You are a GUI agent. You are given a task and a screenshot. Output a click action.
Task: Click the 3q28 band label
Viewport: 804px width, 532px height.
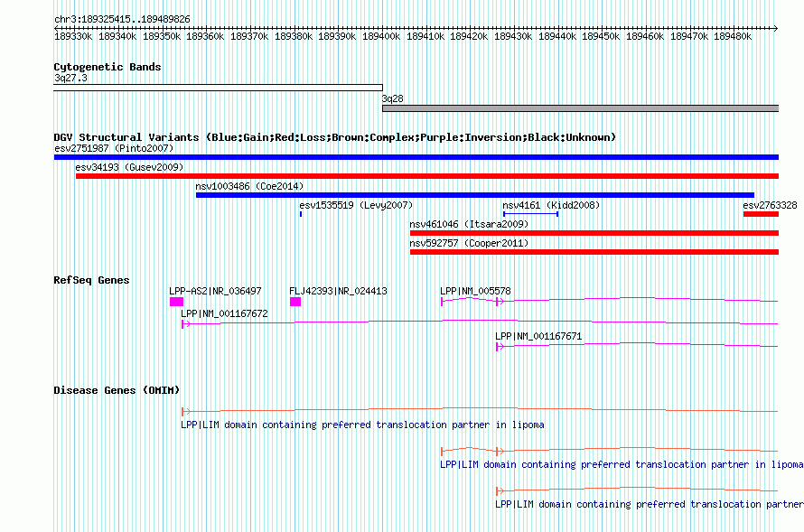pyautogui.click(x=392, y=98)
